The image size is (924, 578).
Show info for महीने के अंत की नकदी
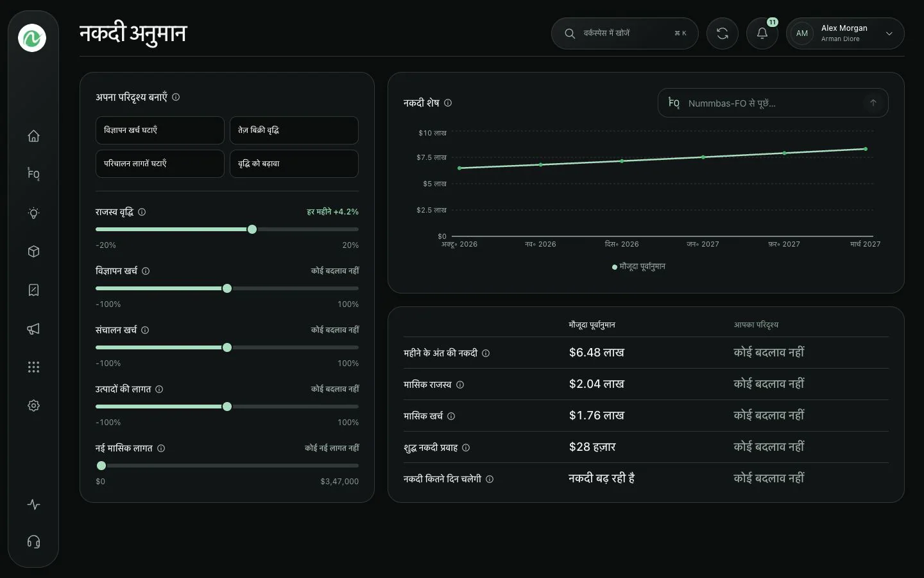486,353
